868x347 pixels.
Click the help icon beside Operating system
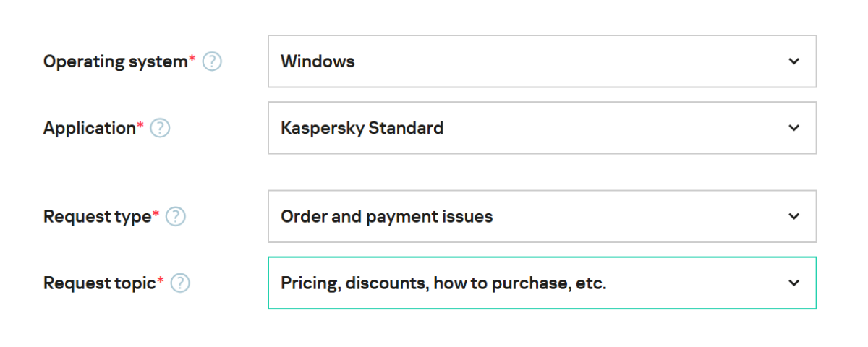pos(212,61)
